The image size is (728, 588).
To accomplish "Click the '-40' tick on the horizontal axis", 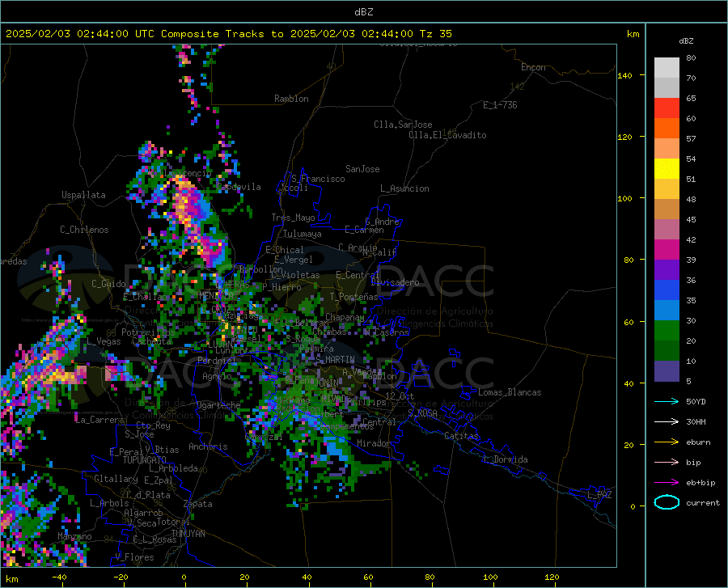I will [x=59, y=577].
